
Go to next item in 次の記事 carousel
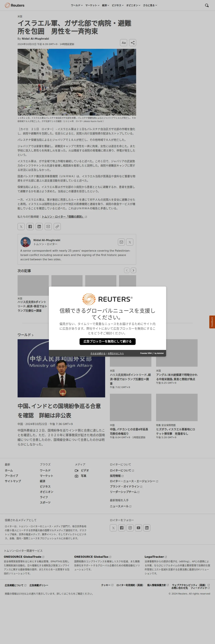(133, 270)
